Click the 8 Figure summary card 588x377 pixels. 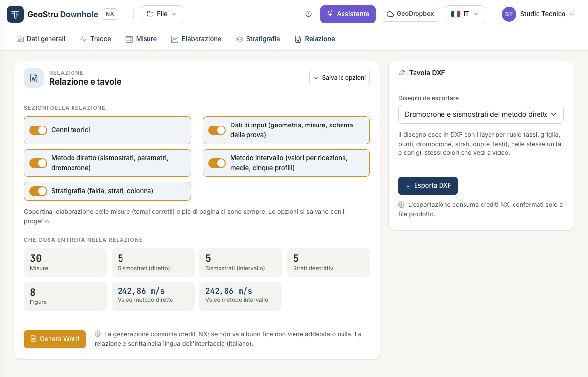65,296
